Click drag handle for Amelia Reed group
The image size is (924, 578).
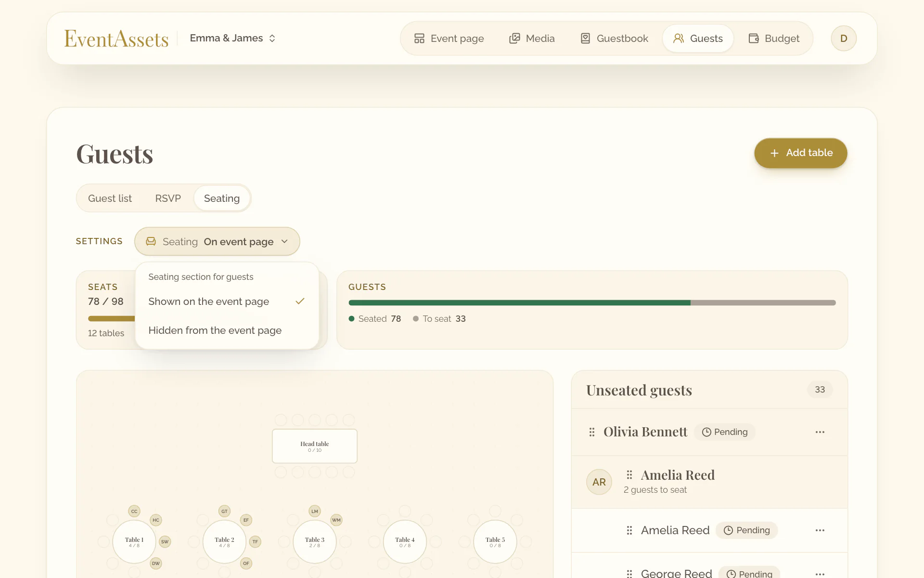[x=629, y=475]
